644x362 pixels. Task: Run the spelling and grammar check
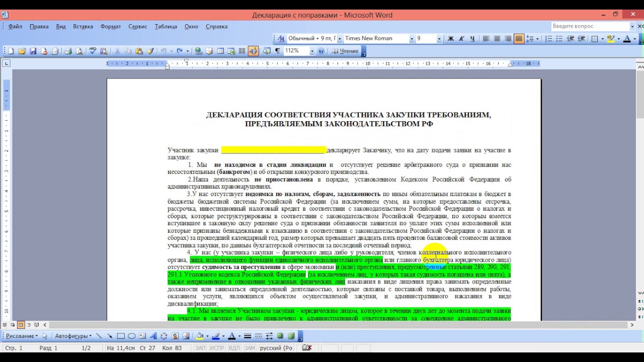pos(93,51)
